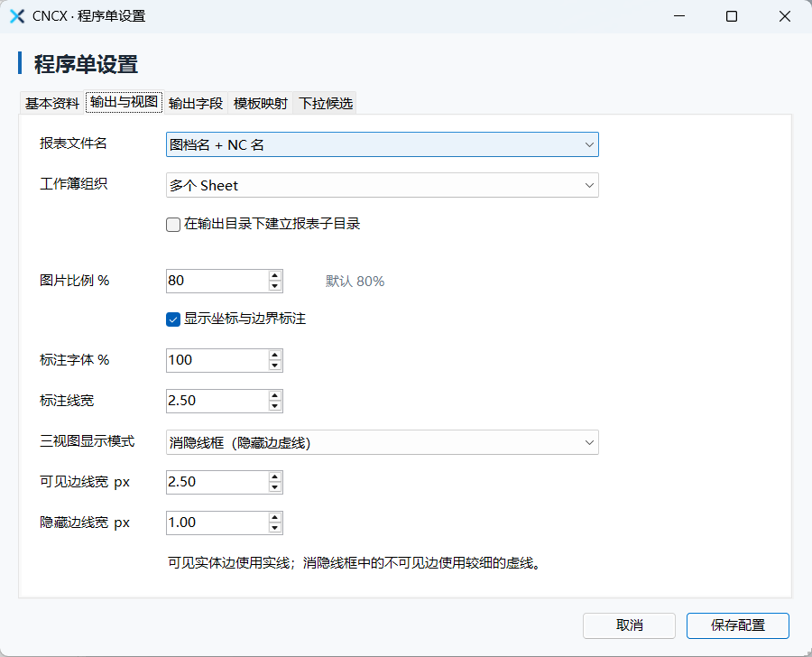Switch to the 下拉候选 tab
The image size is (812, 657).
coord(326,103)
